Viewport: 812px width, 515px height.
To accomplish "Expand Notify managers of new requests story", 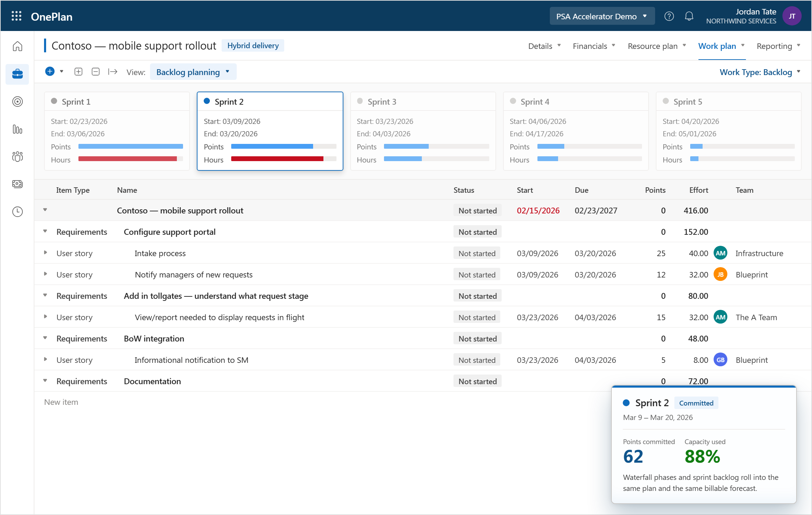I will tap(45, 274).
